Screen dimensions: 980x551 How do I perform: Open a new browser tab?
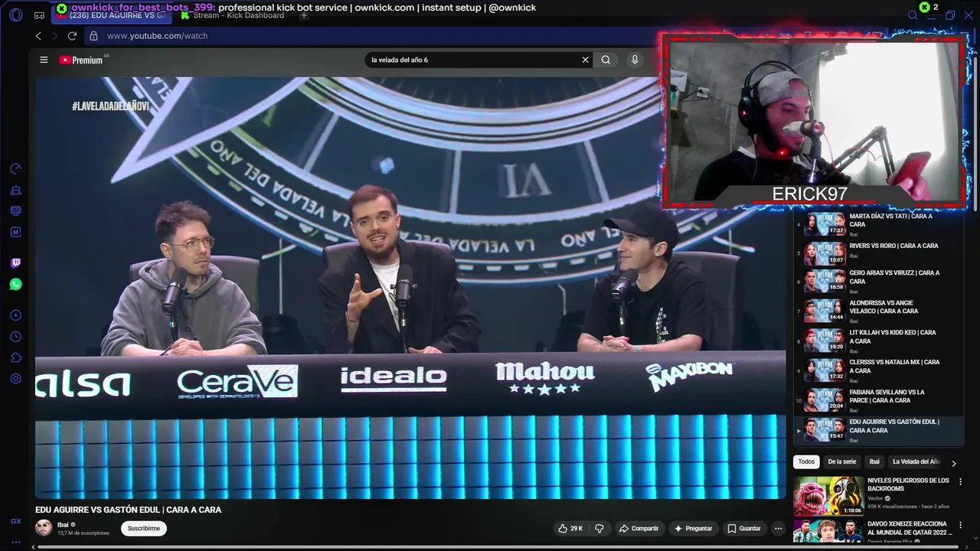click(304, 15)
